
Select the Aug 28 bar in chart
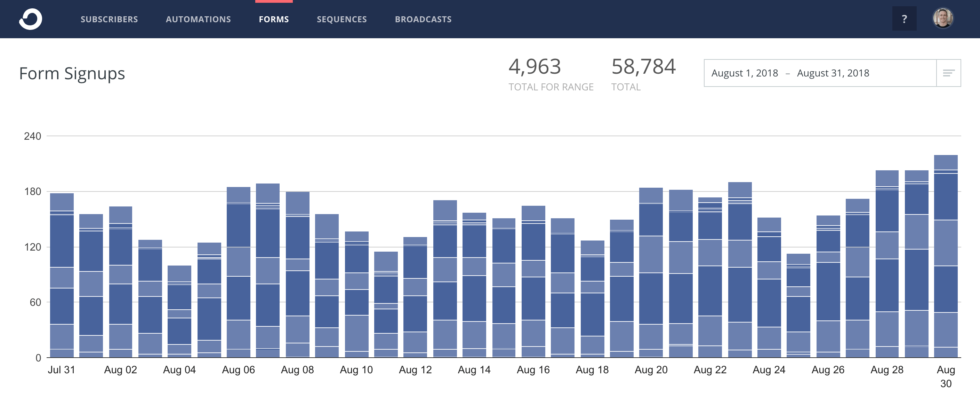(x=887, y=264)
